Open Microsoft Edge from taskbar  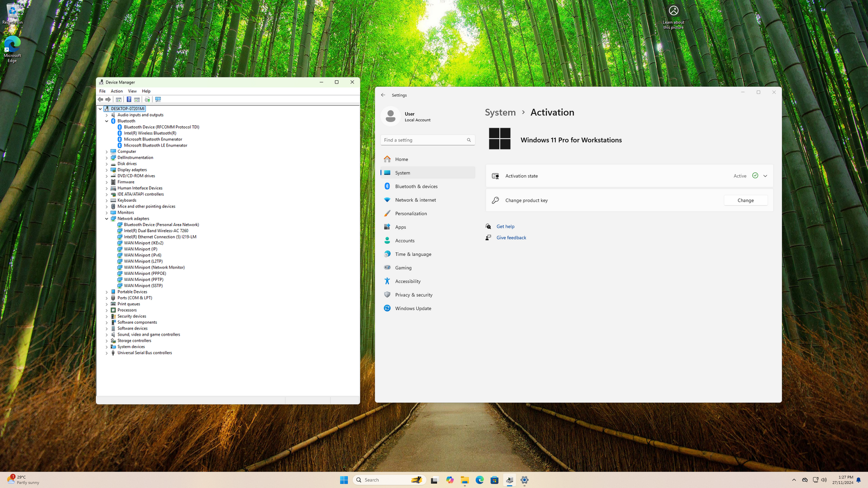pyautogui.click(x=480, y=480)
